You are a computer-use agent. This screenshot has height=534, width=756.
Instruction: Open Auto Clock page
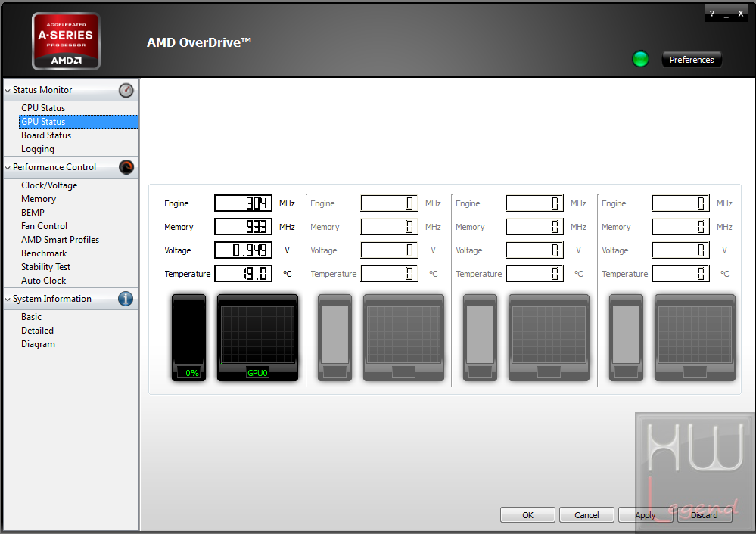point(43,280)
